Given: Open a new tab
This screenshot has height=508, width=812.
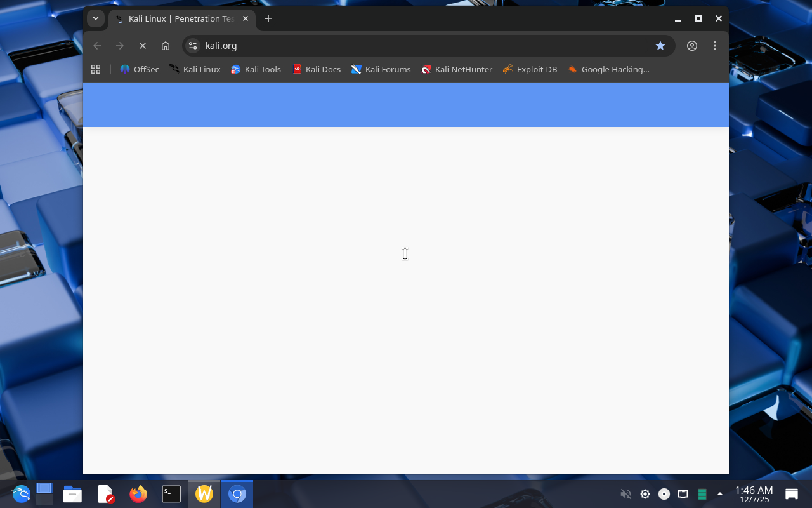Looking at the screenshot, I should click(268, 18).
